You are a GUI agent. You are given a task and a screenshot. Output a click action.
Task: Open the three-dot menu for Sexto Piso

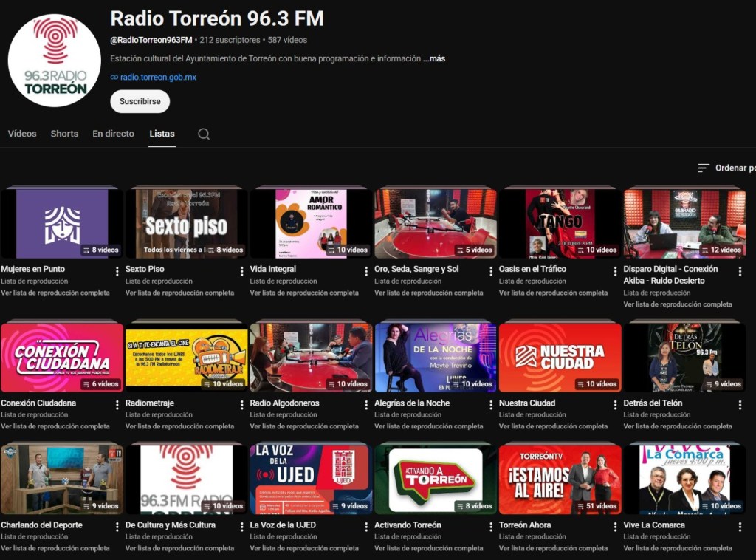click(241, 272)
